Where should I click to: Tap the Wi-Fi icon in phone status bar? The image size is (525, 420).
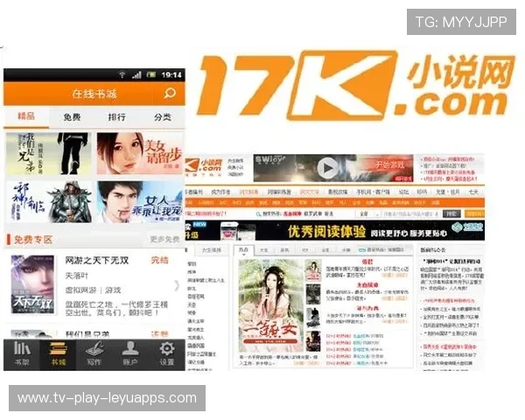click(122, 74)
